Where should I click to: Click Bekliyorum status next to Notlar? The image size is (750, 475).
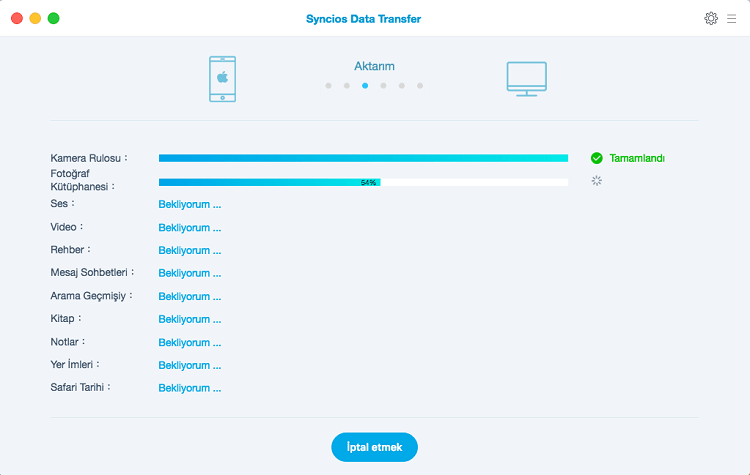190,342
